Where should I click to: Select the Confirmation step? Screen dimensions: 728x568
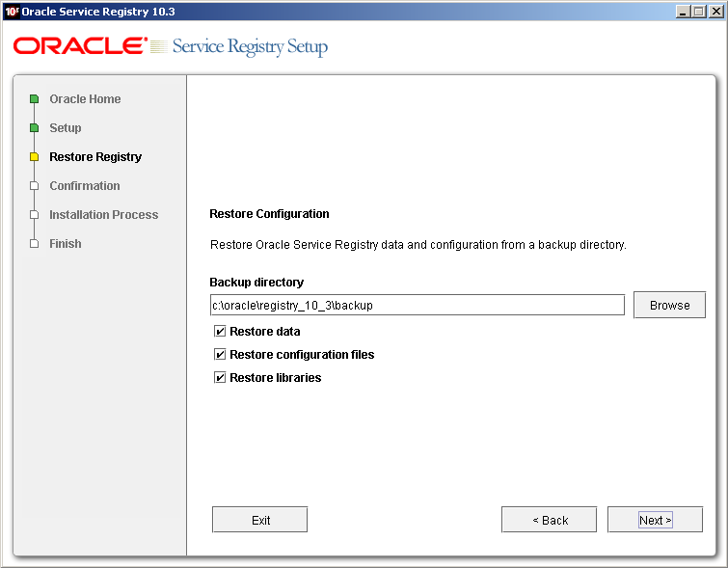click(85, 186)
